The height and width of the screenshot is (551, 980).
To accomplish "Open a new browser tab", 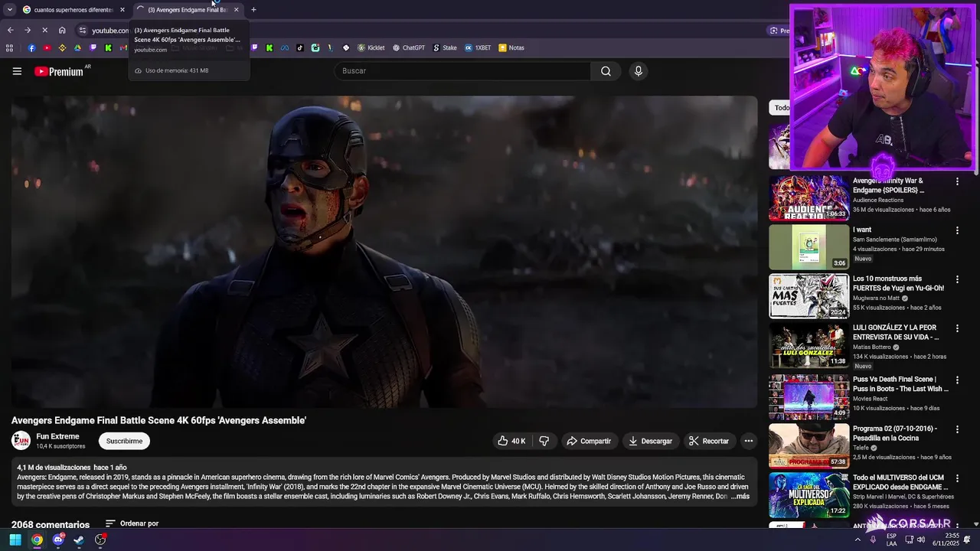I will point(253,10).
